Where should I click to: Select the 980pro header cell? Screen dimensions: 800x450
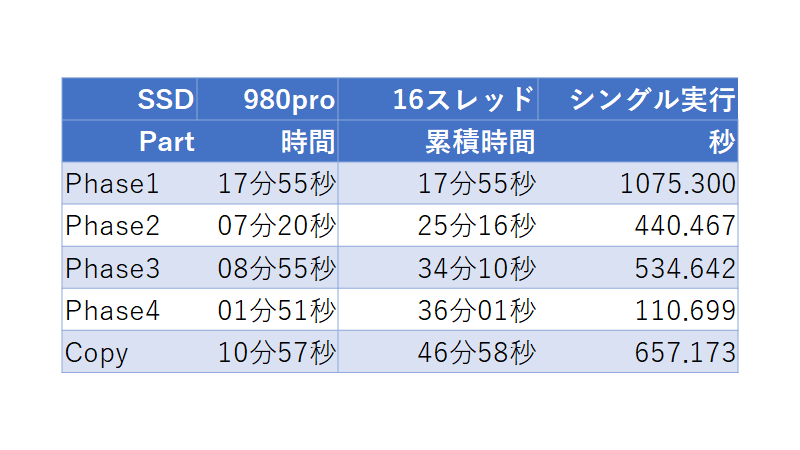point(267,99)
